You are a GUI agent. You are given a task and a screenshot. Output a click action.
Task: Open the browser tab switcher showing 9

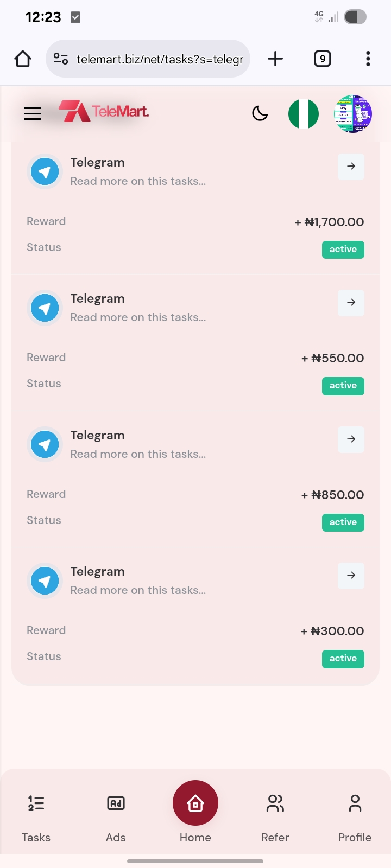[x=323, y=59]
